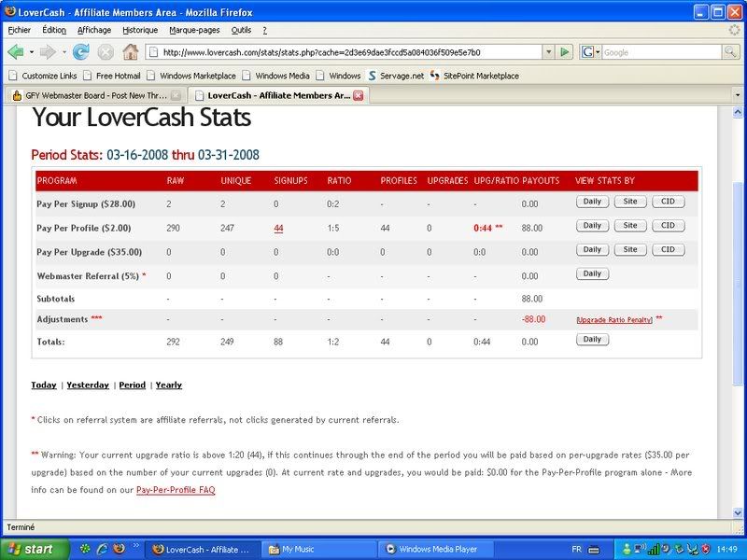
Task: Click the page scrollbar down arrow
Action: tap(738, 512)
